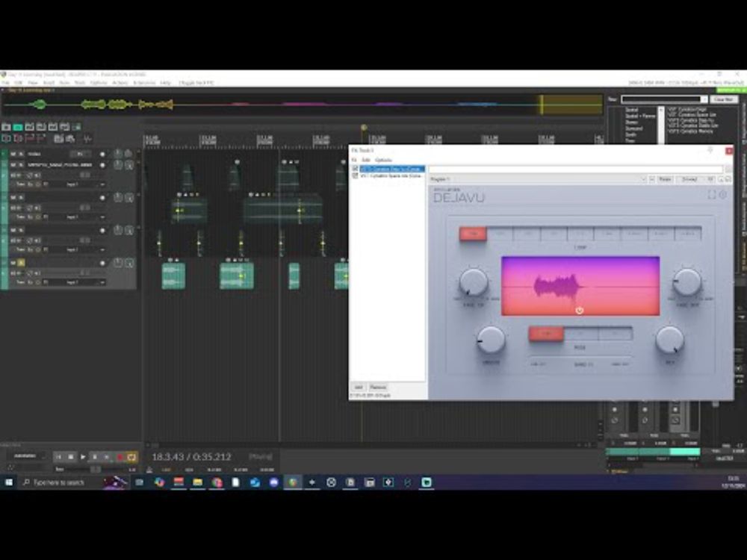The image size is (747, 560).
Task: Click the preset plus button next to dropdown
Action: (x=652, y=179)
